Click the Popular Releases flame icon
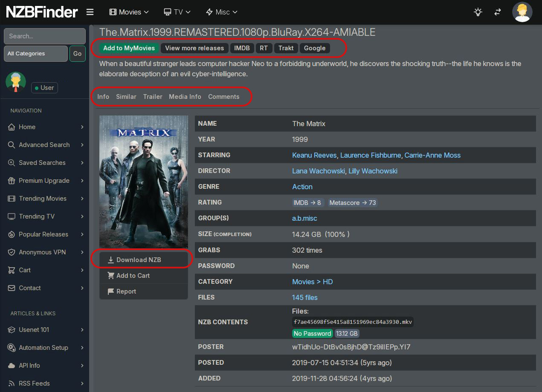 pos(12,234)
